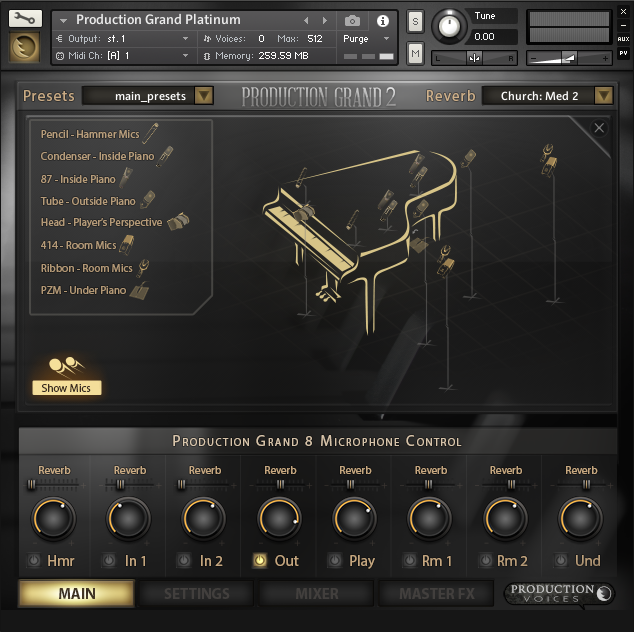634x632 pixels.
Task: Toggle the AUX button in the header
Action: [623, 39]
